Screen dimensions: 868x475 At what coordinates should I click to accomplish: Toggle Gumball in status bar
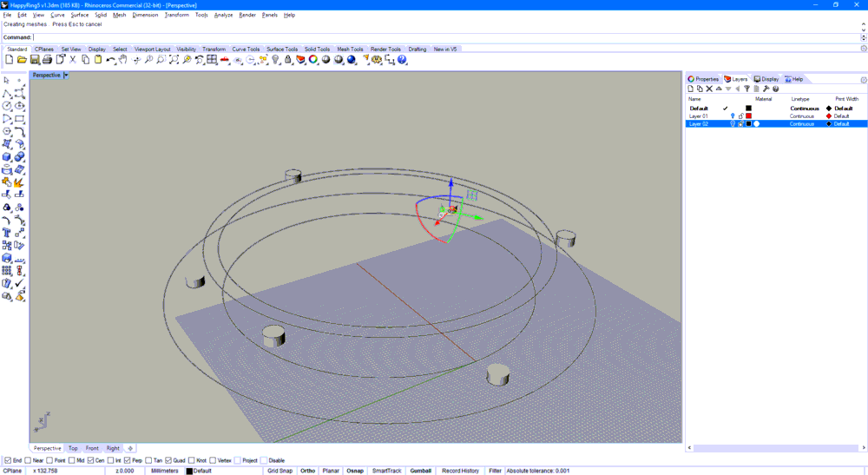pos(421,471)
